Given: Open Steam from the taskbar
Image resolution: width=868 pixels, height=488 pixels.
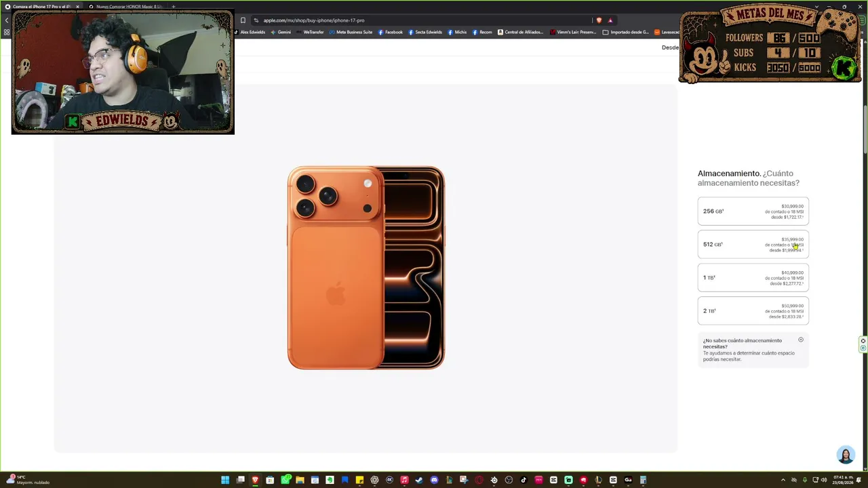Looking at the screenshot, I should pos(419,480).
